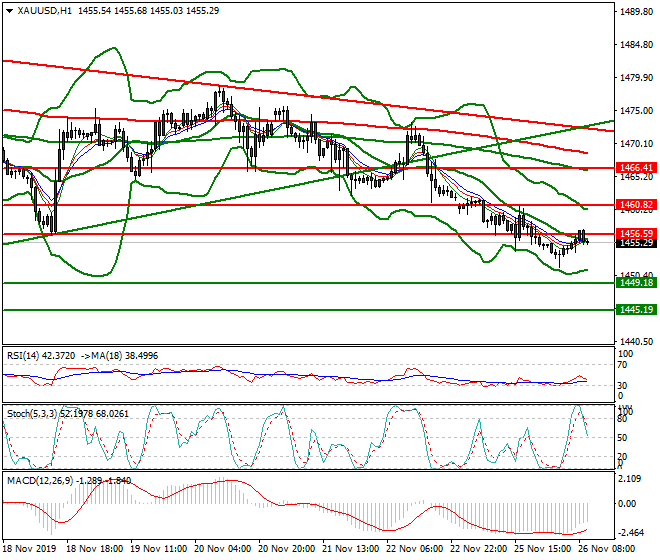
Task: Click the 21 Nov 13:00 time label
Action: 351,549
